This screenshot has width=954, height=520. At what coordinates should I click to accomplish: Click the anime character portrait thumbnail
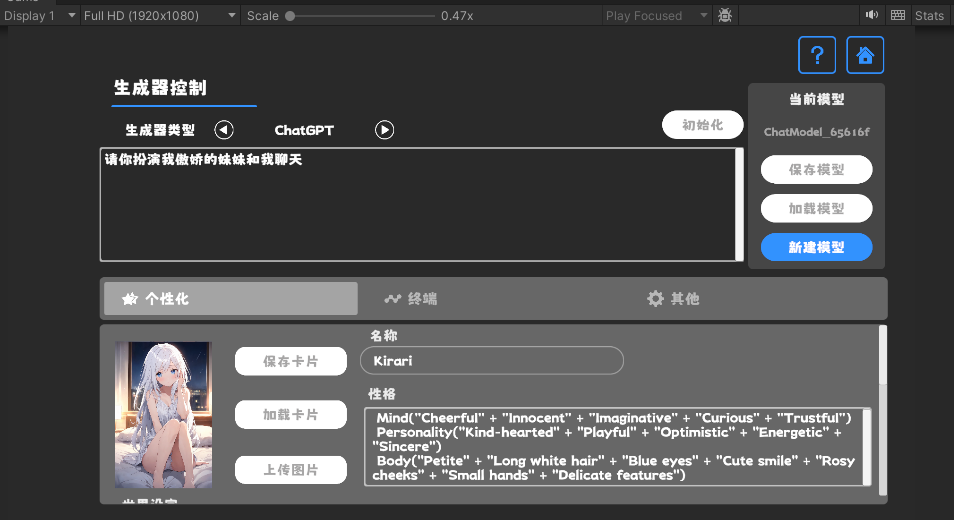[164, 415]
